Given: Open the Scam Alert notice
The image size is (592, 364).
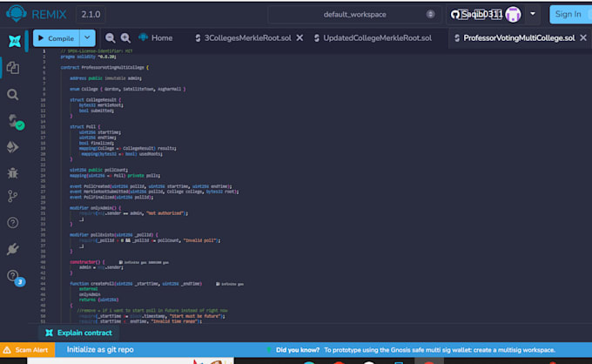Looking at the screenshot, I should click(27, 350).
